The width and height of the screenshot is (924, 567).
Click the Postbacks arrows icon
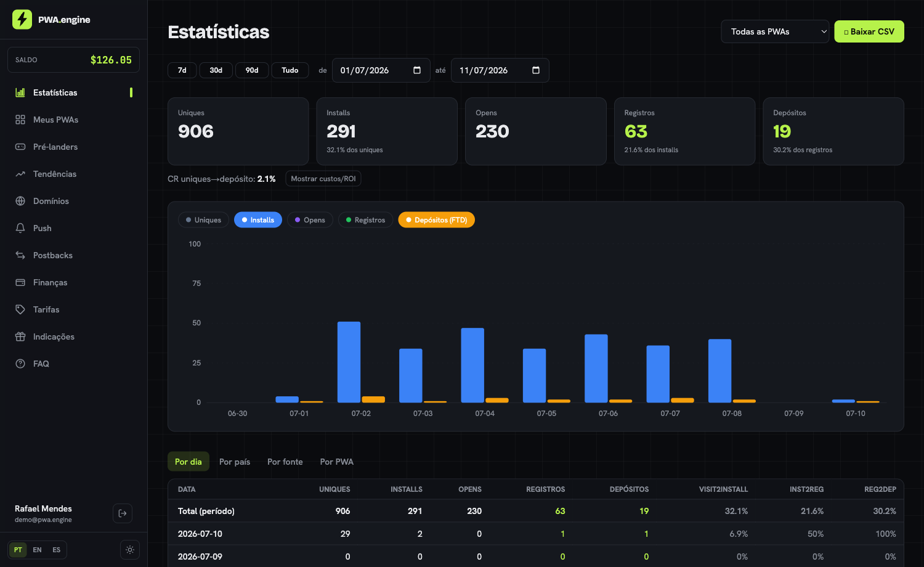point(20,255)
